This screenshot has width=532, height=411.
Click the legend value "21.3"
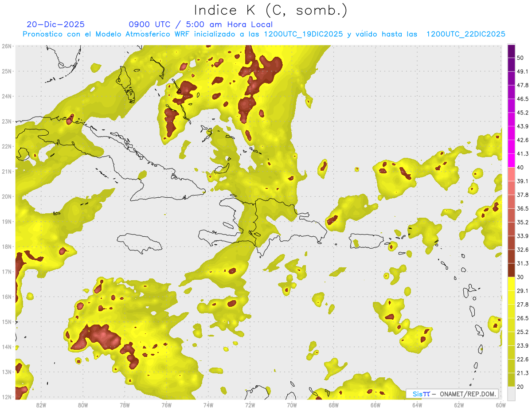click(x=523, y=373)
